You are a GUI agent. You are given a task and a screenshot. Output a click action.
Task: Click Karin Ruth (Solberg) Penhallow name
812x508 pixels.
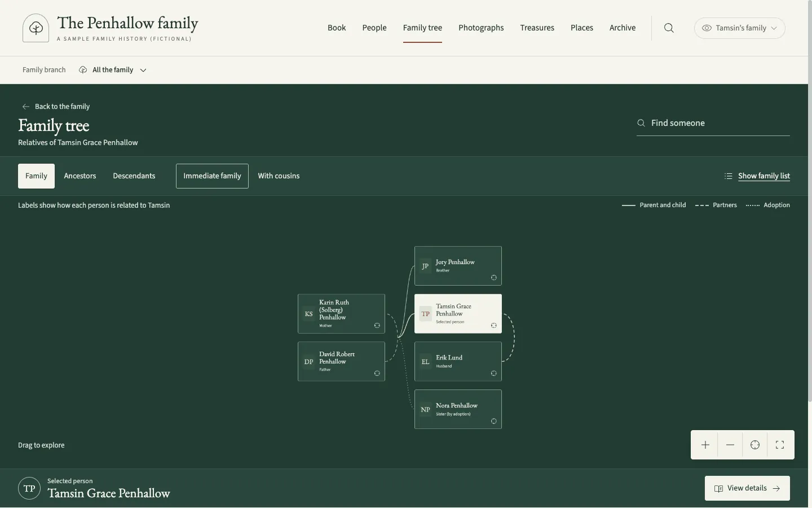pos(334,310)
